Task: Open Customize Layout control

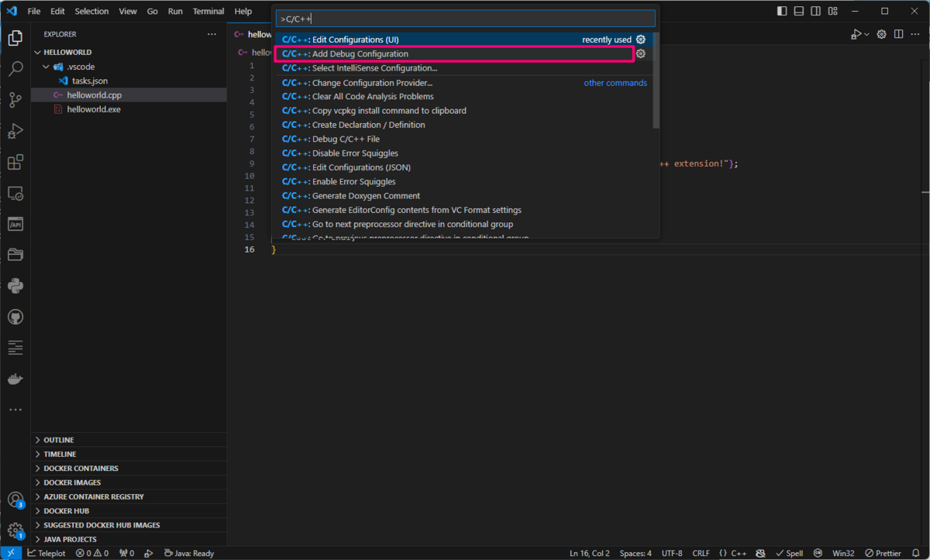Action: point(832,12)
